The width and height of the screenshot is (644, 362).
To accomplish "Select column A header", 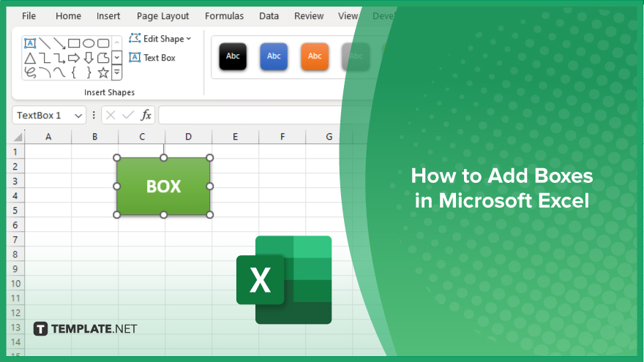I will click(48, 137).
